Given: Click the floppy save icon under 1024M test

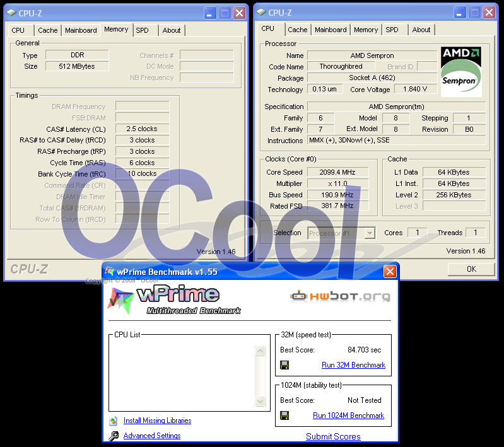Looking at the screenshot, I should click(x=284, y=415).
